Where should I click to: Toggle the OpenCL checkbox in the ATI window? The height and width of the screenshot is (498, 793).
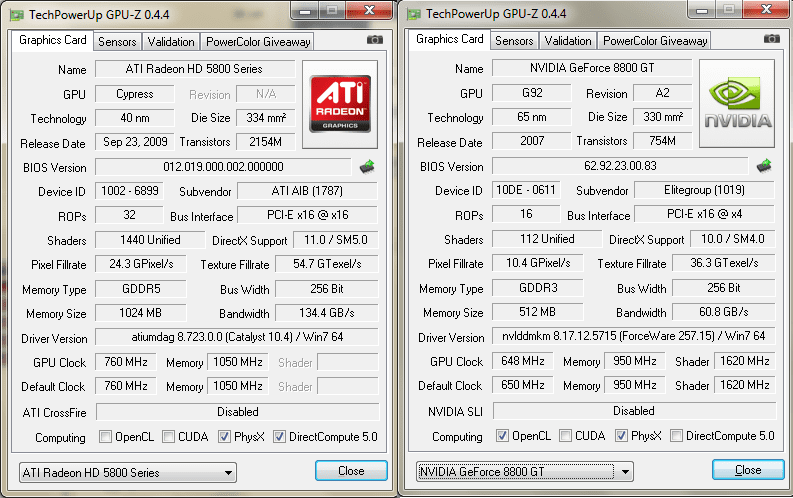(x=105, y=436)
